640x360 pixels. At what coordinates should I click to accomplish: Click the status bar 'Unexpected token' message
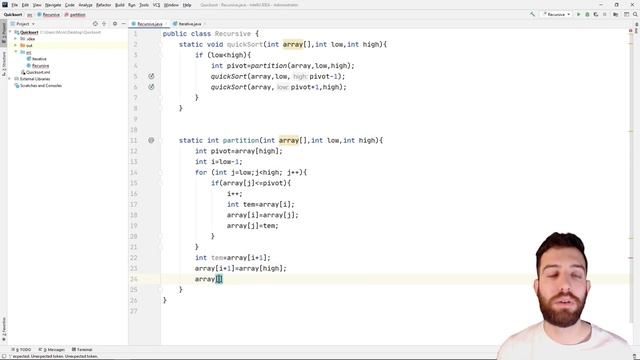click(x=53, y=356)
